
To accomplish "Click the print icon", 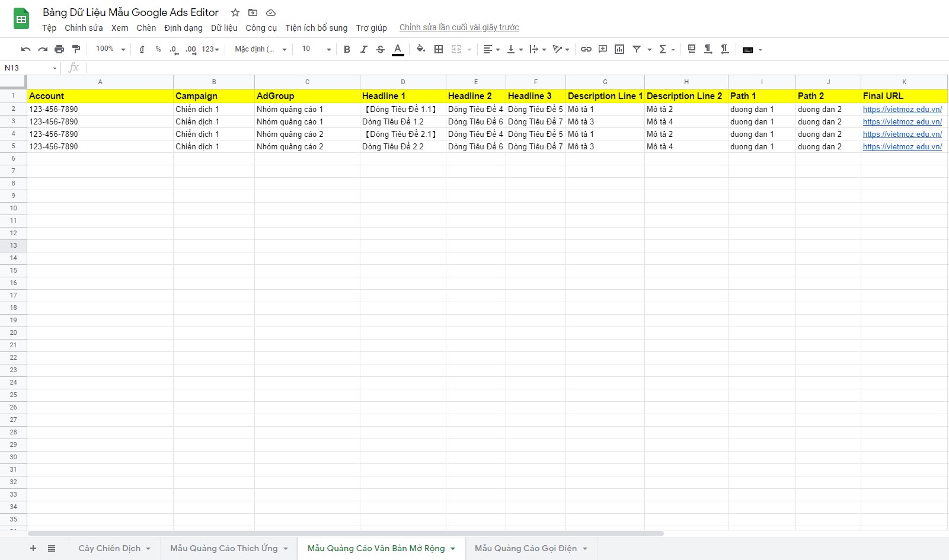I will tap(59, 49).
